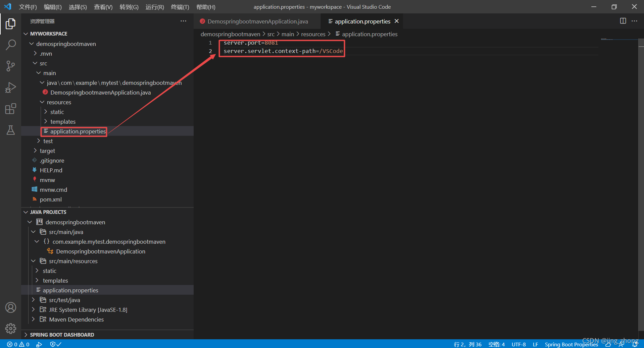Screen dimensions: 644x348
Task: Open the 选择(S) menu
Action: click(x=78, y=7)
